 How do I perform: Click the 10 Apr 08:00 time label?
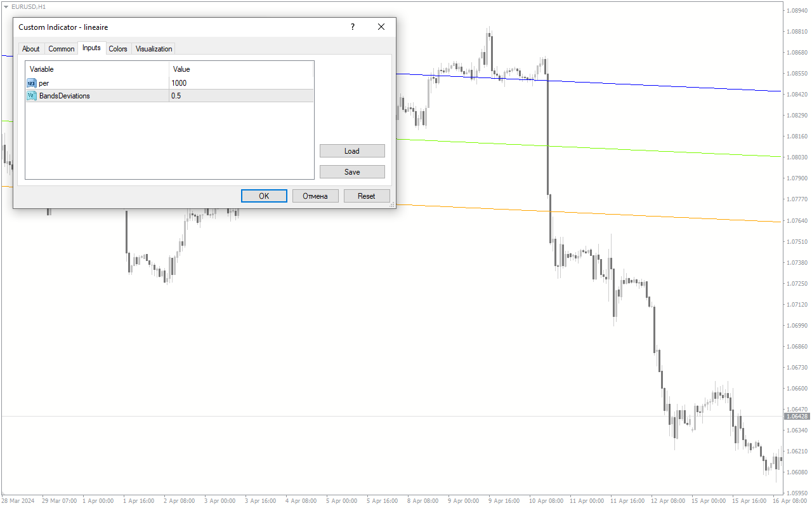click(x=546, y=500)
